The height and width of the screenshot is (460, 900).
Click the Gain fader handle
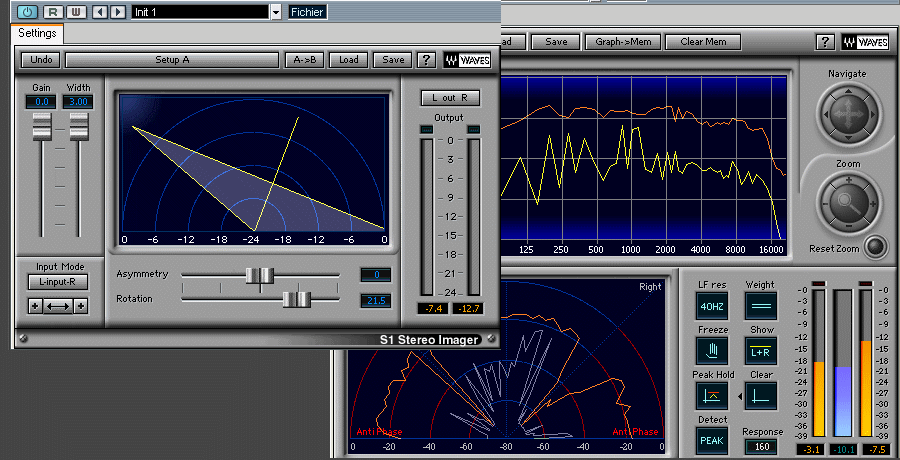pos(42,126)
